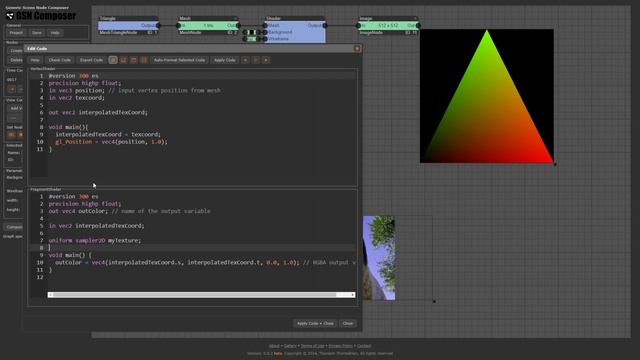Click the Mesh node Out connector
This screenshot has height=360, width=640.
[238, 25]
